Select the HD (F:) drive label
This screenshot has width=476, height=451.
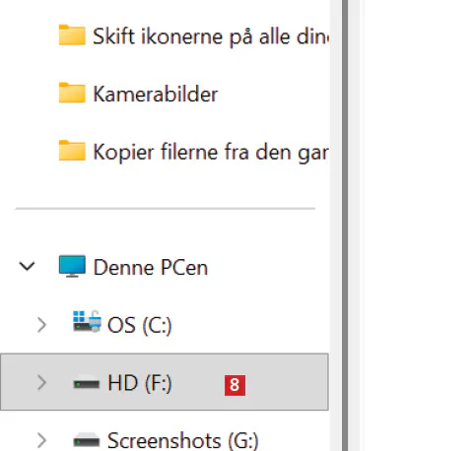pos(140,383)
